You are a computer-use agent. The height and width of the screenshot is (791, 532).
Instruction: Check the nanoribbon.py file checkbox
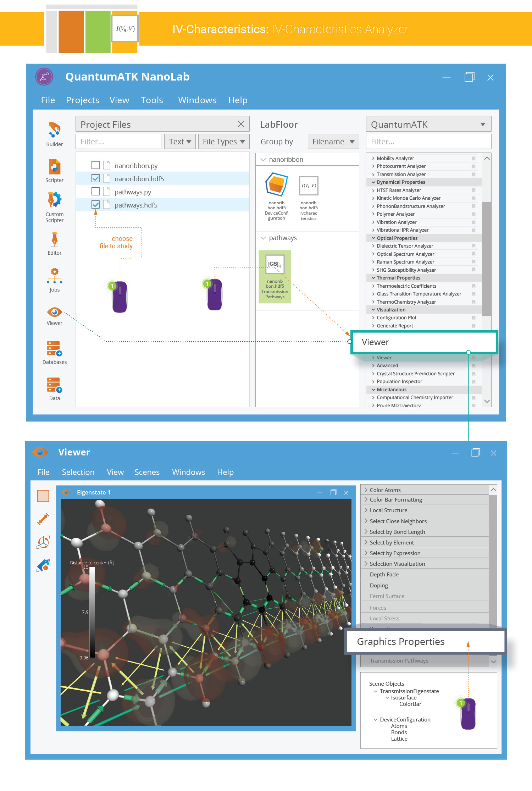95,165
